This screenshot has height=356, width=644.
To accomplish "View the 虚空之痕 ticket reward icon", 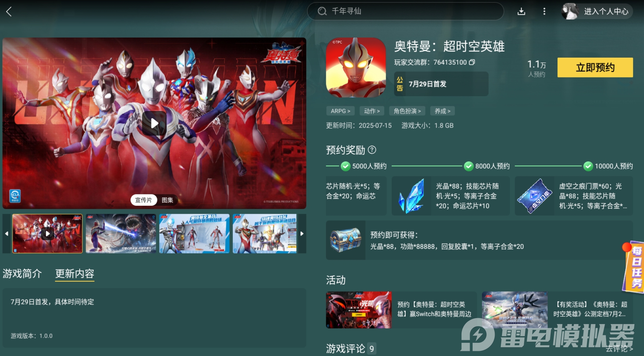I will (x=534, y=196).
